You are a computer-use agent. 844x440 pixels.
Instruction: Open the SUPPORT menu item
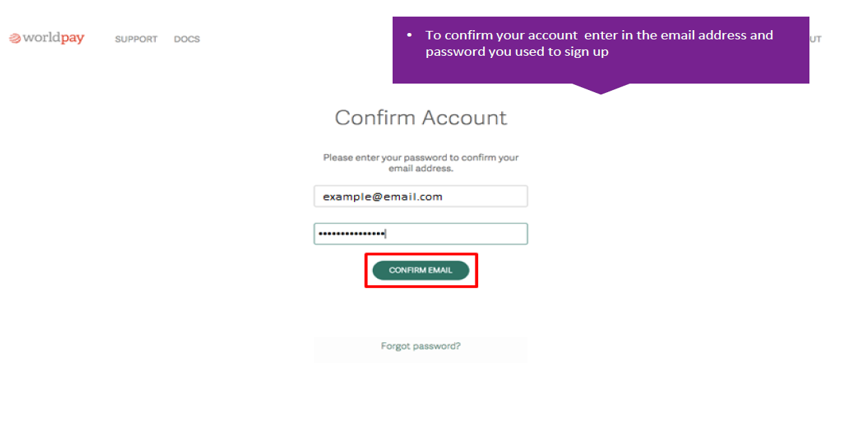tap(136, 39)
